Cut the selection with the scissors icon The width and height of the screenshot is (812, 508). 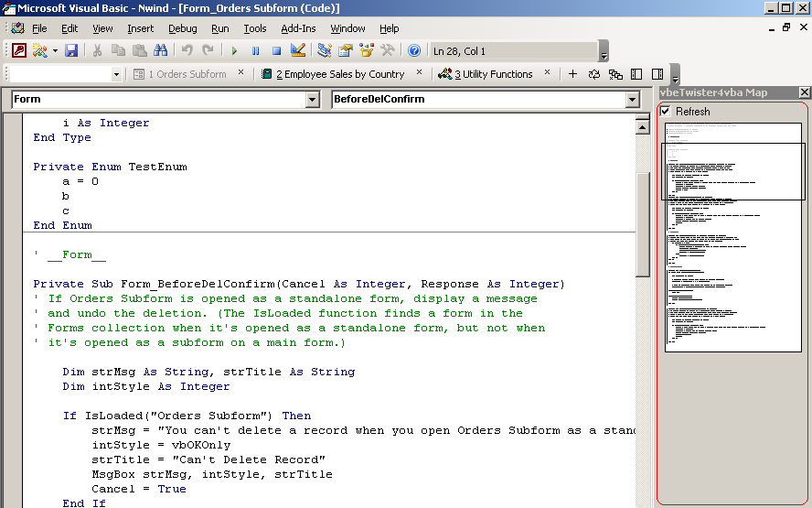[97, 50]
